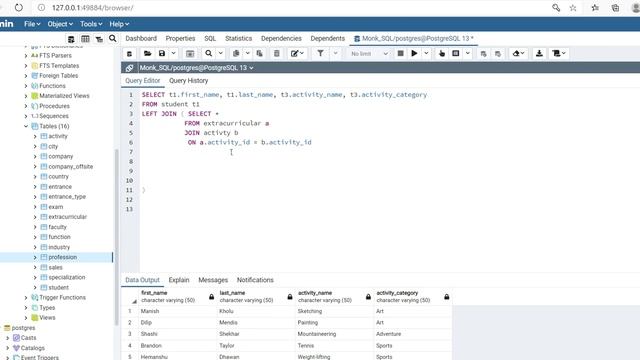Viewport: 640px width, 360px height.
Task: Switch to the Properties tab
Action: [x=180, y=38]
